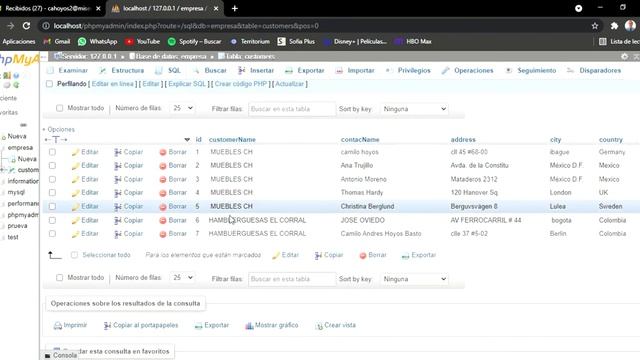
Task: Expand the Opciones section
Action: click(59, 129)
